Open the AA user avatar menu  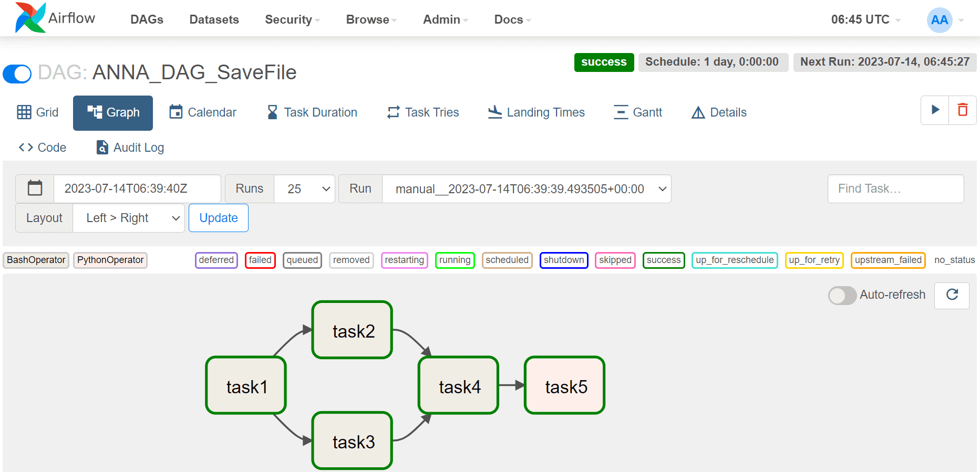point(939,20)
